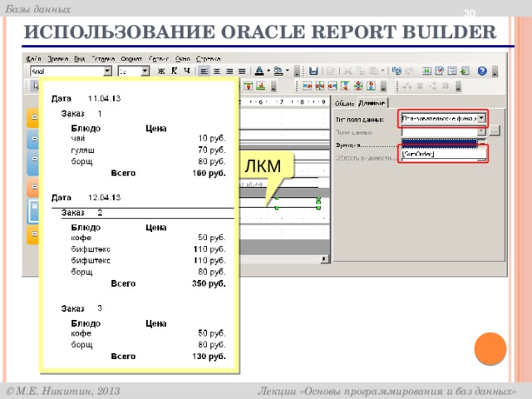Toggle bold Ж formatting
Viewport: 532px width, 399px height.
[x=161, y=71]
